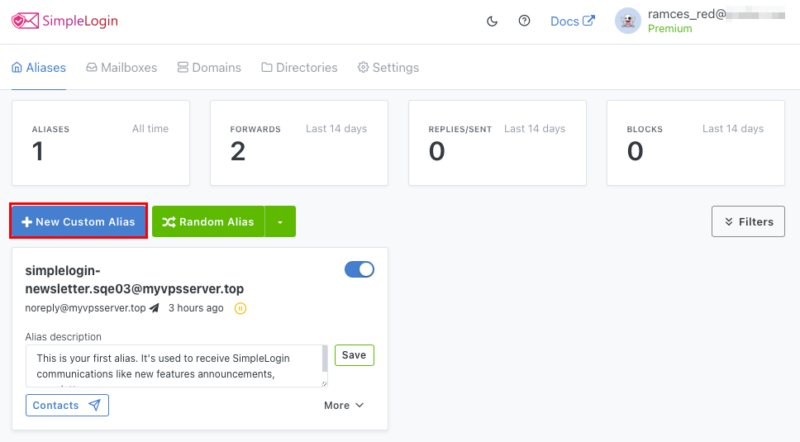Click the simplelogin-newsletter alias address
The width and height of the screenshot is (800, 442).
134,280
